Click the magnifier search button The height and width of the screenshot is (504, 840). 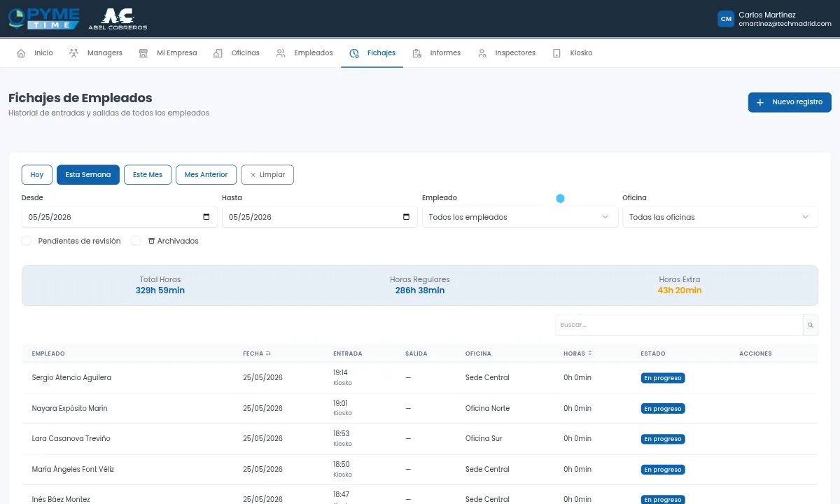[811, 325]
